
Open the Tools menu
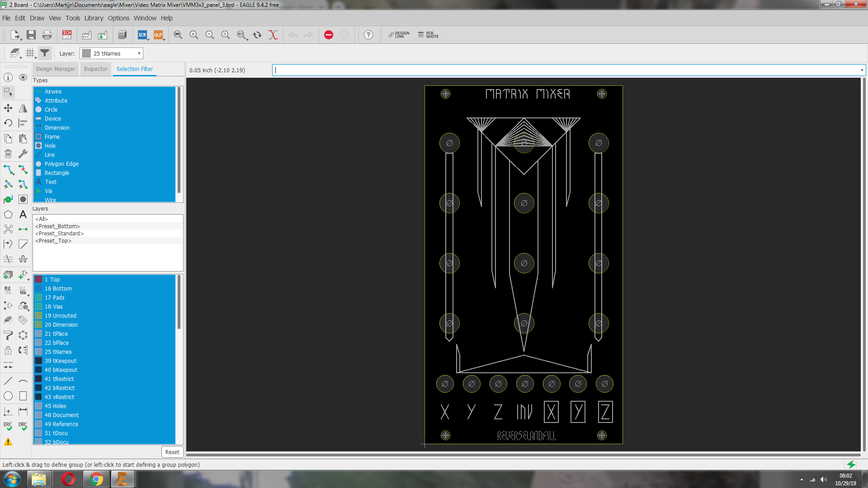[72, 18]
